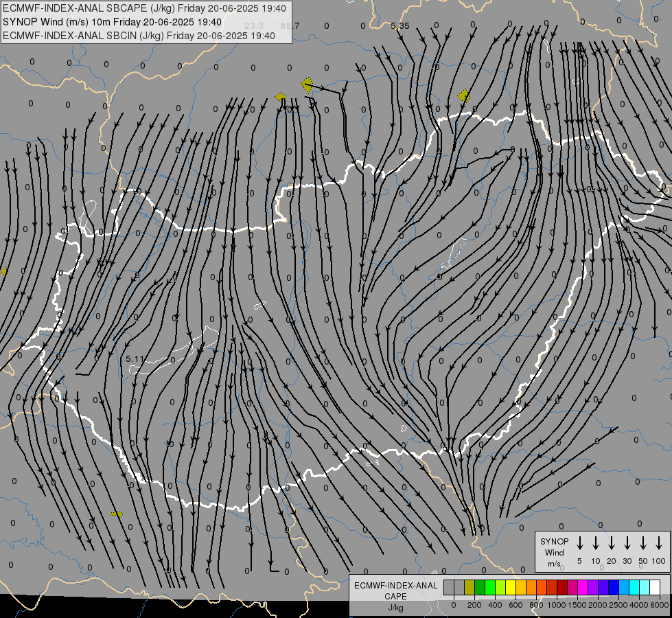Select the 5.35 value on the map
Image resolution: width=672 pixels, height=618 pixels.
(x=400, y=26)
